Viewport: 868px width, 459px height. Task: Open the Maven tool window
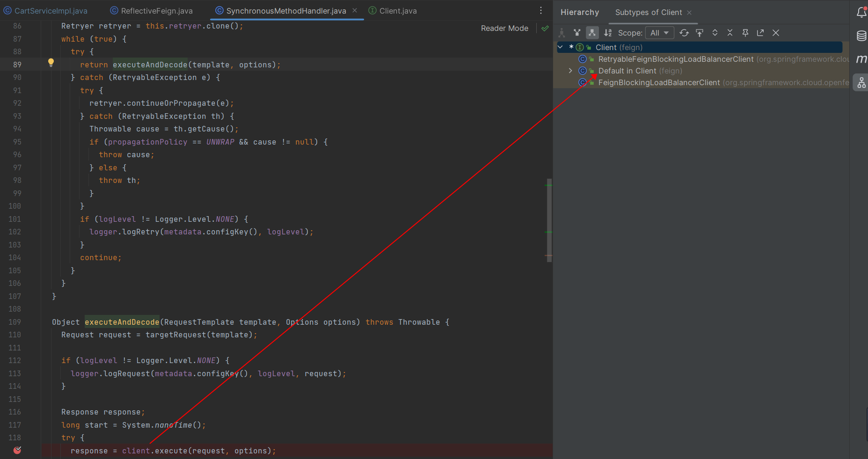(861, 59)
